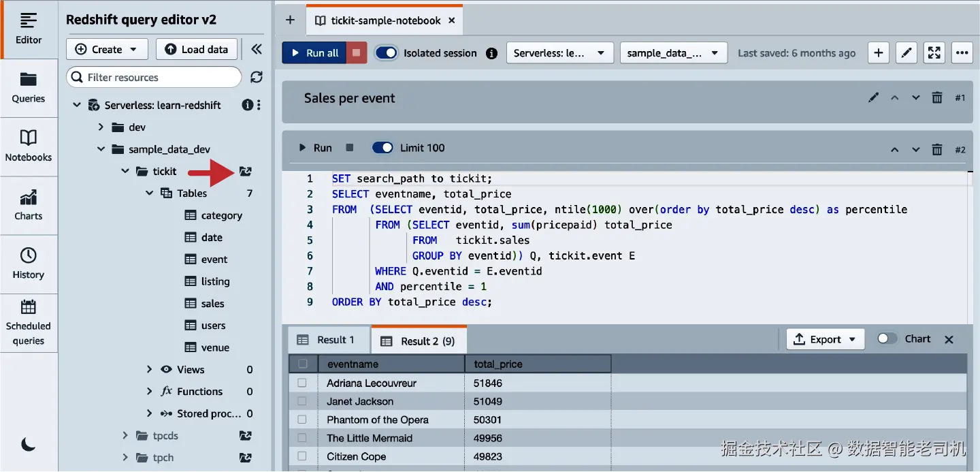Toggle Limit 100 switch
The height and width of the screenshot is (472, 980).
pyautogui.click(x=382, y=148)
